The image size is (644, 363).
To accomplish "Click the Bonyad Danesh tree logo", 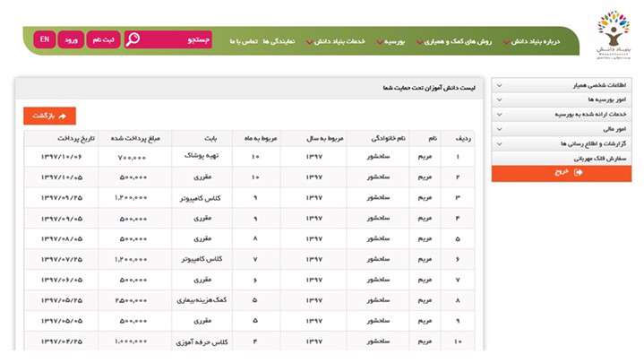I will point(613,36).
